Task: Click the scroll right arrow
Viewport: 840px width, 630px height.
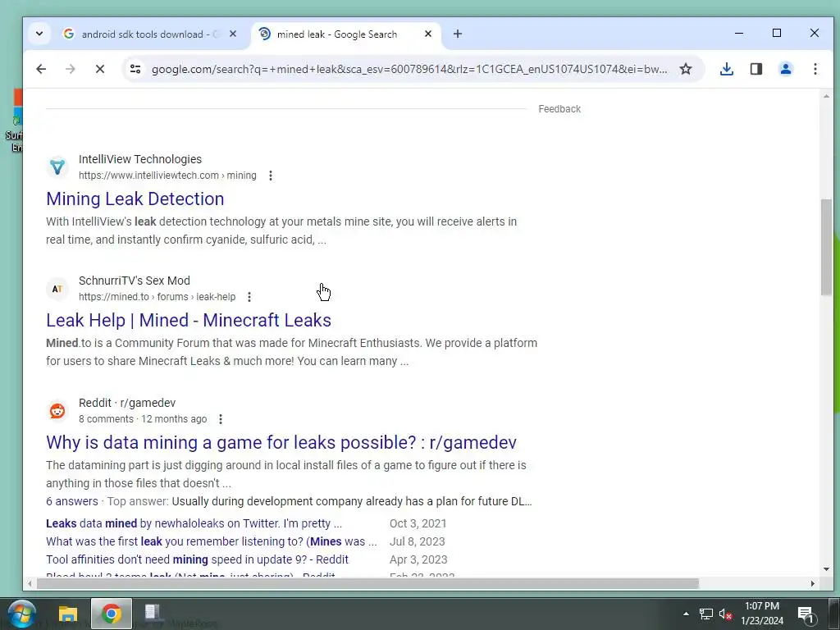Action: point(813,583)
